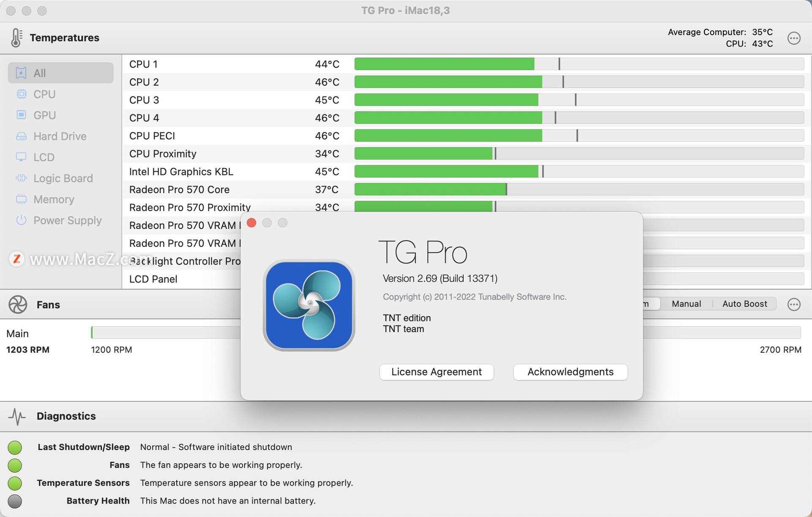The width and height of the screenshot is (812, 517).
Task: Click Normal - Software initiated shutdown text
Action: 216,447
